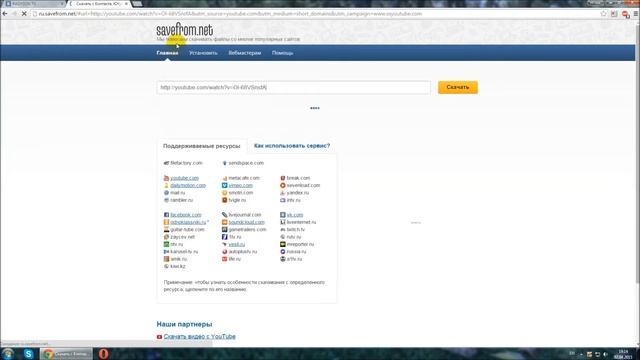Open the Вебмастерам menu item
The width and height of the screenshot is (640, 360).
tap(244, 53)
